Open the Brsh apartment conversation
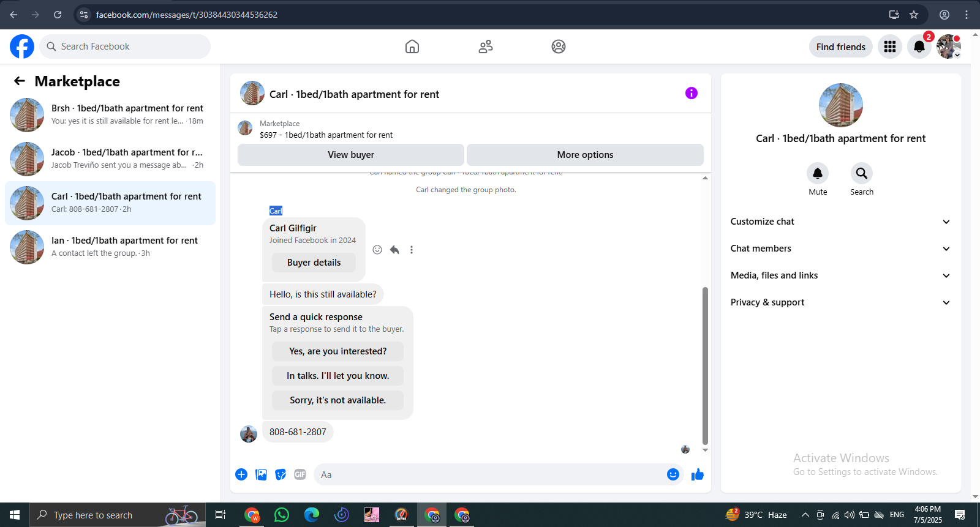 [x=110, y=115]
